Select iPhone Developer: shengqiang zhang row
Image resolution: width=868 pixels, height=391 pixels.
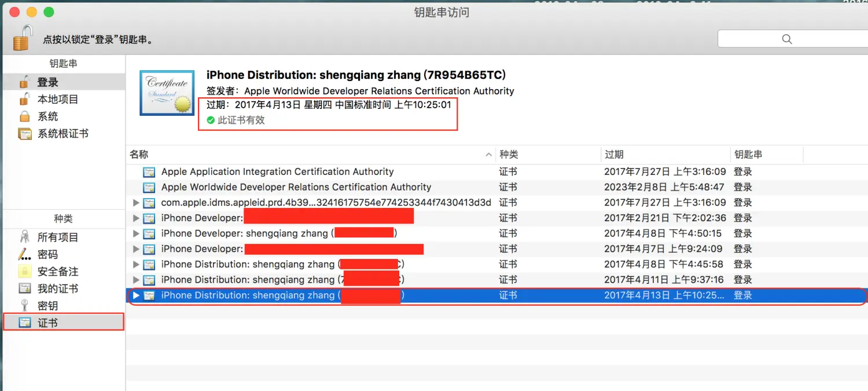click(x=497, y=233)
